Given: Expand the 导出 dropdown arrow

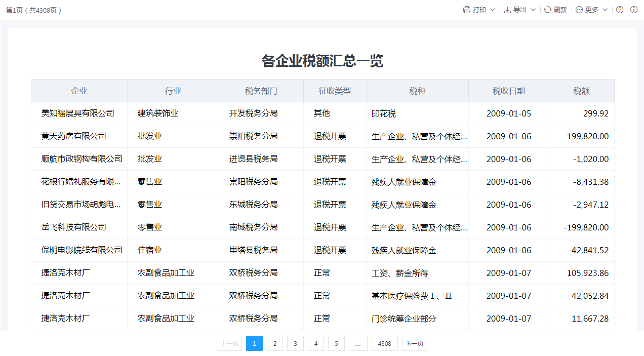Looking at the screenshot, I should point(533,10).
